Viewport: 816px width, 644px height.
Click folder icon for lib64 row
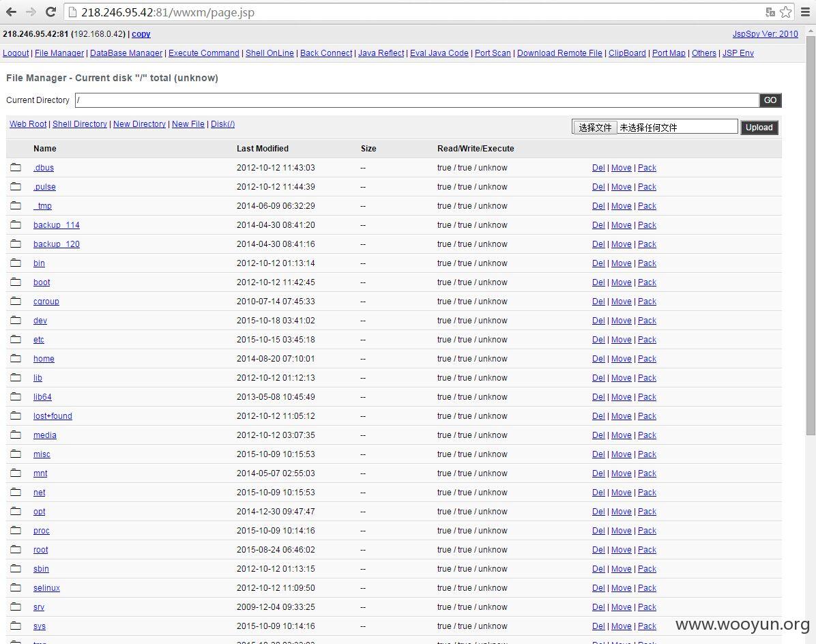point(16,397)
